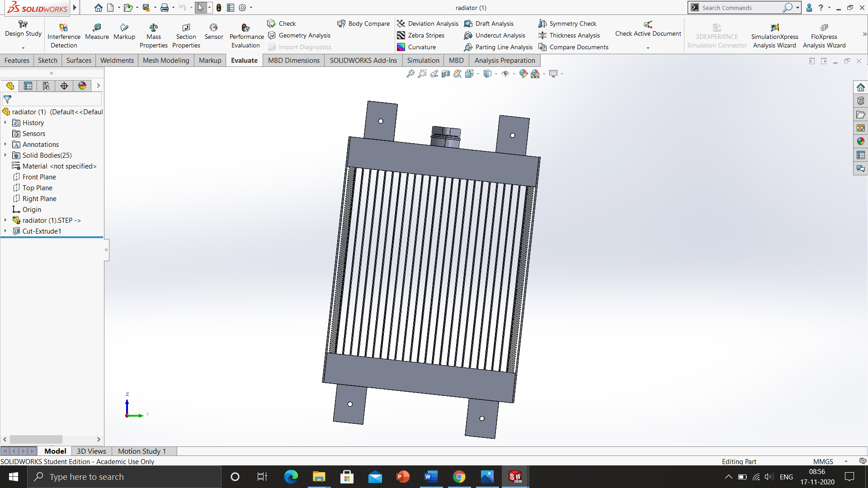Switch to the Simulation tab

tap(423, 61)
